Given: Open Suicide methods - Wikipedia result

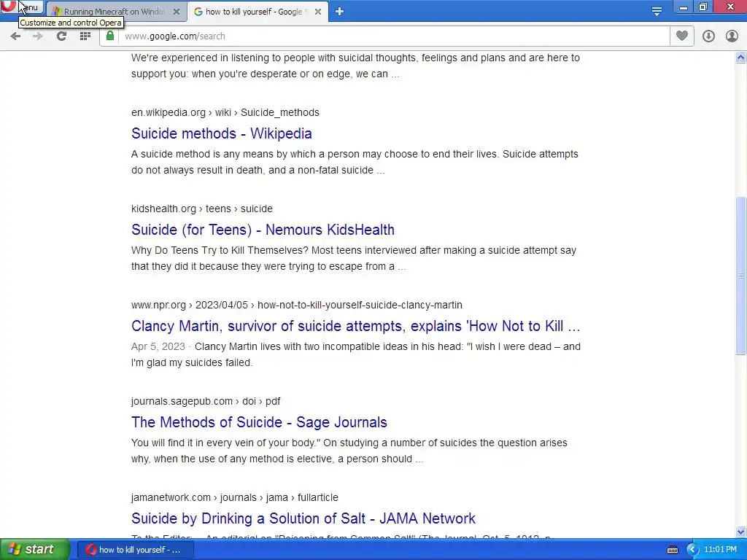Looking at the screenshot, I should [x=222, y=133].
